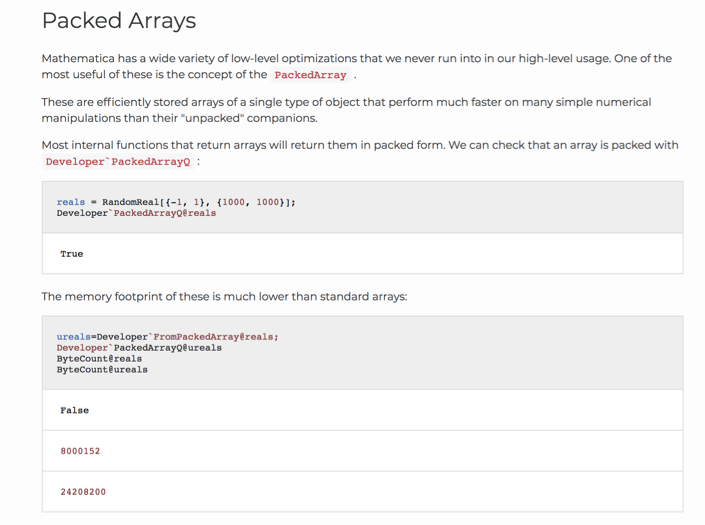Click the paragraph starting 'These are efficiently stored arrays'
The image size is (705, 525).
(346, 110)
